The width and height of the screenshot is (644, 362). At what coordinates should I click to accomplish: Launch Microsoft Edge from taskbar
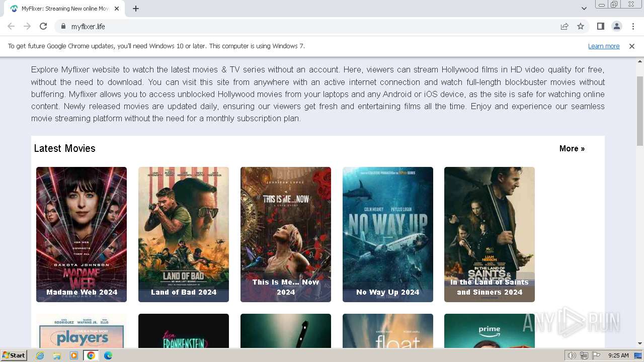tap(108, 355)
